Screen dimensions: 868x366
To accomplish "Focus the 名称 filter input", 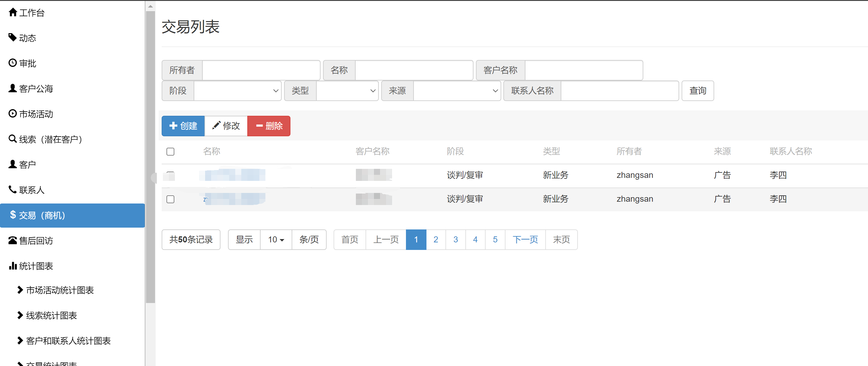I will (x=414, y=70).
